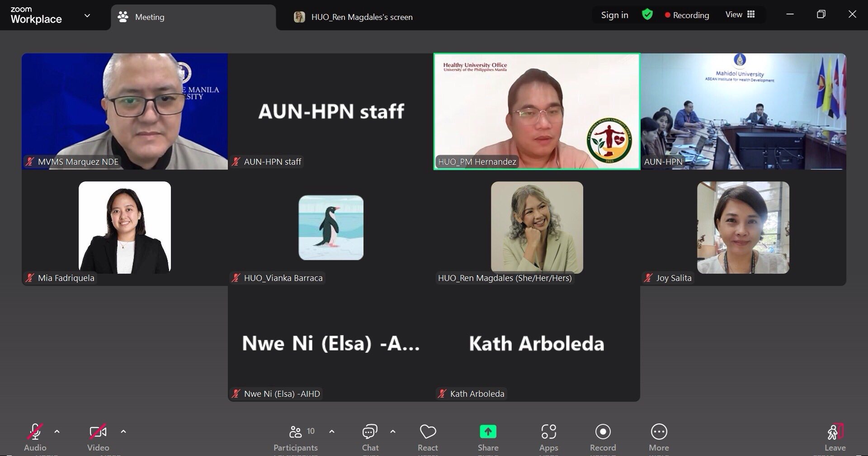Click Joy Salita's profile photo
Viewport: 868px width, 456px height.
[x=743, y=228]
